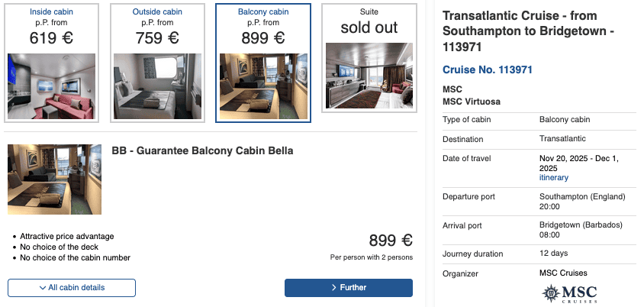Click the arrow icon on Further button
The image size is (644, 307).
pyautogui.click(x=334, y=288)
